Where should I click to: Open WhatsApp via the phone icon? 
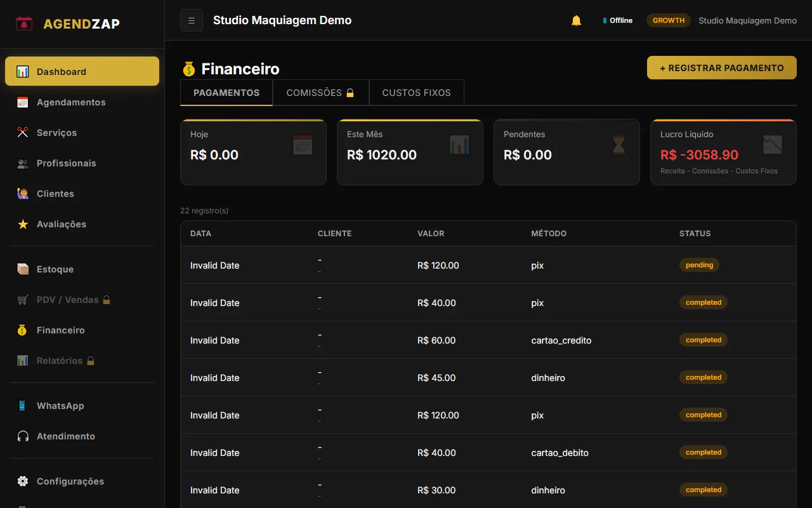(23, 406)
